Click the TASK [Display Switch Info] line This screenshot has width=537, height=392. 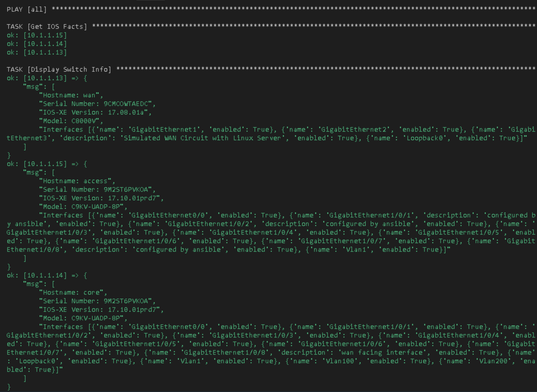[271, 69]
